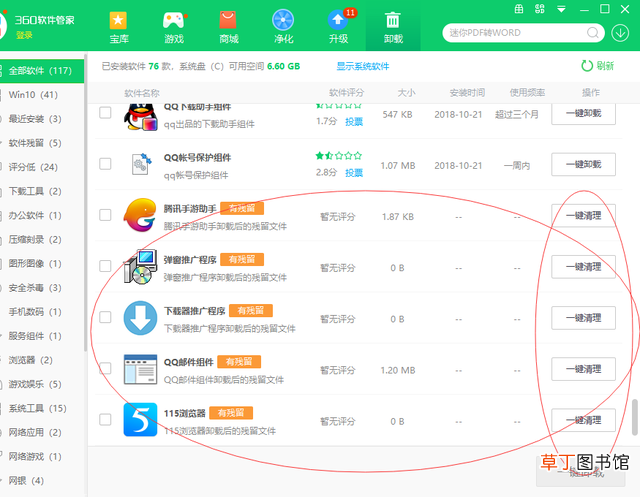Click the gift box icon in title bar
Screen dimensions: 640x497
[x=519, y=9]
